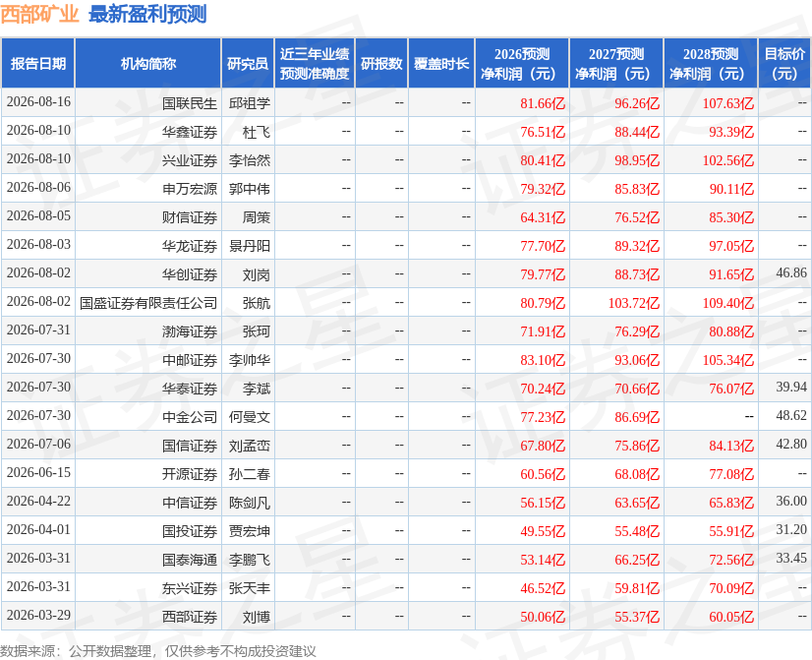Click institution 国投证券
Screen dimensions: 812x660
coord(190,531)
